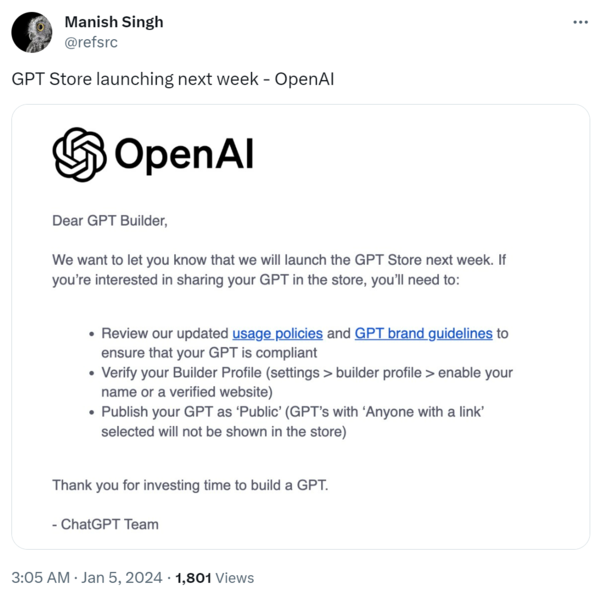Open the tweet's more options menu
This screenshot has height=603, width=600.
580,22
